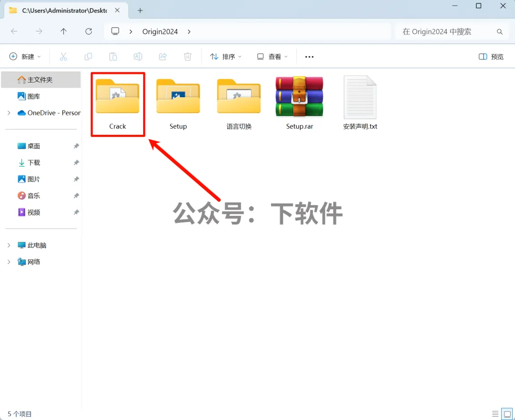515x420 pixels.
Task: Click the search box 在 Origin2024 中搜索
Action: coord(452,31)
